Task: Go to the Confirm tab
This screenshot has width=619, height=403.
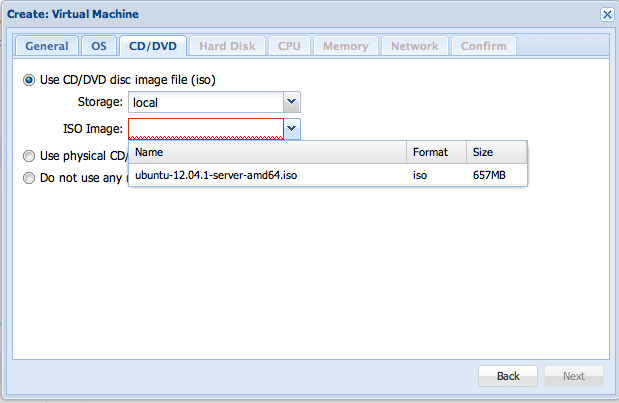Action: pos(483,46)
